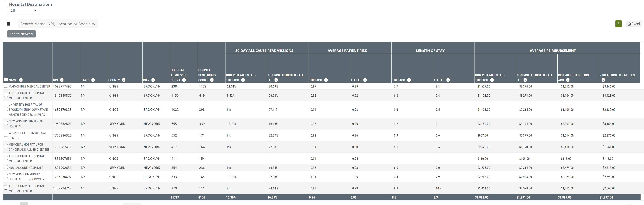Click the Add to Network button
The width and height of the screenshot is (644, 205).
(21, 34)
